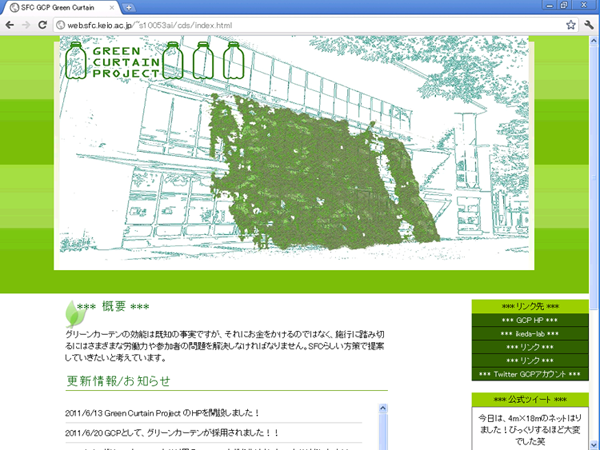Click the fourth bottle icon in header
This screenshot has width=600, height=450.
[233, 60]
